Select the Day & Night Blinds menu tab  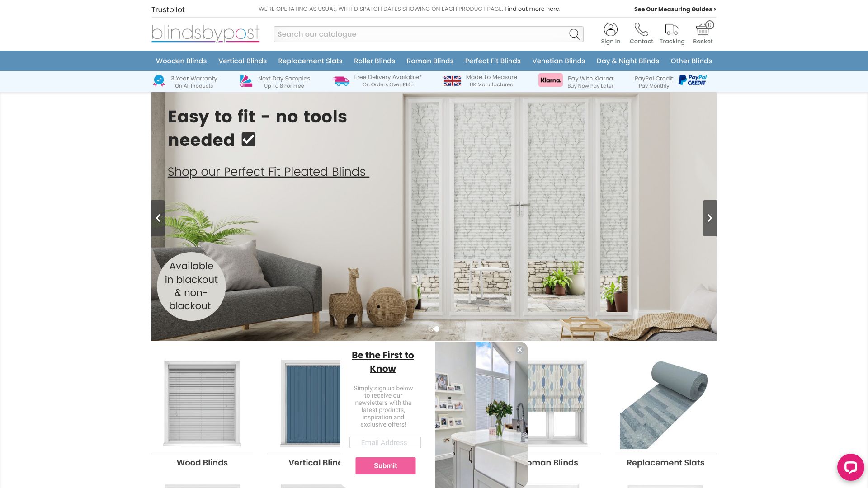pyautogui.click(x=628, y=61)
